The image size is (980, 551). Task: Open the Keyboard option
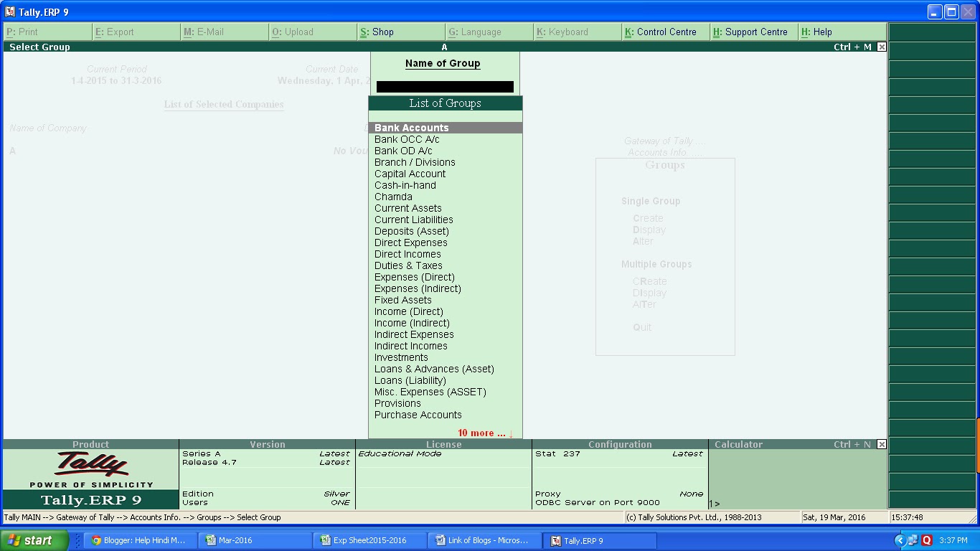[x=578, y=32]
